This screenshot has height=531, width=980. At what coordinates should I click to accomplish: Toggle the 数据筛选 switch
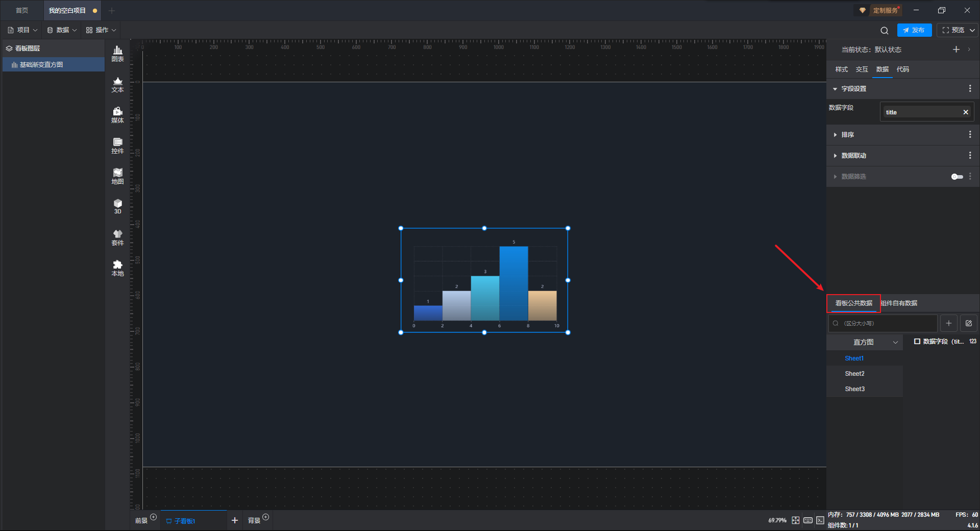point(957,177)
